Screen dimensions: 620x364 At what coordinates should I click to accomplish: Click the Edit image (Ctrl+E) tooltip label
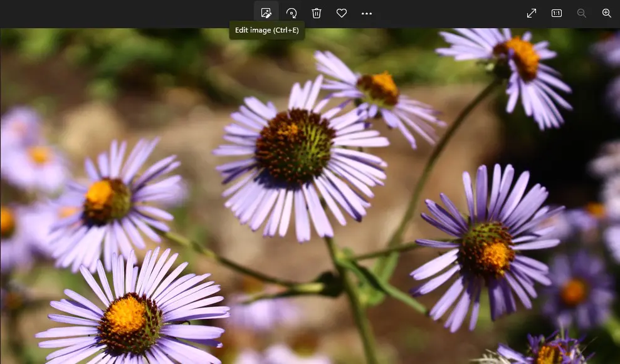pos(266,30)
